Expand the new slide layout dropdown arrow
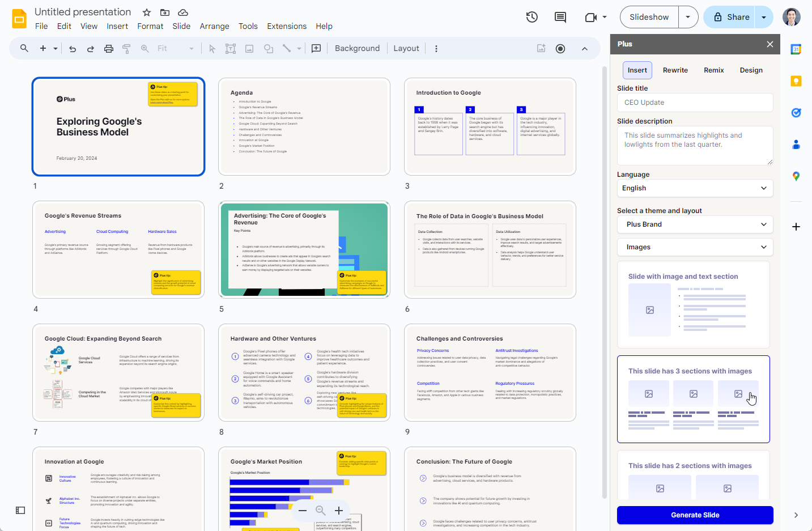Image resolution: width=812 pixels, height=531 pixels. 56,49
